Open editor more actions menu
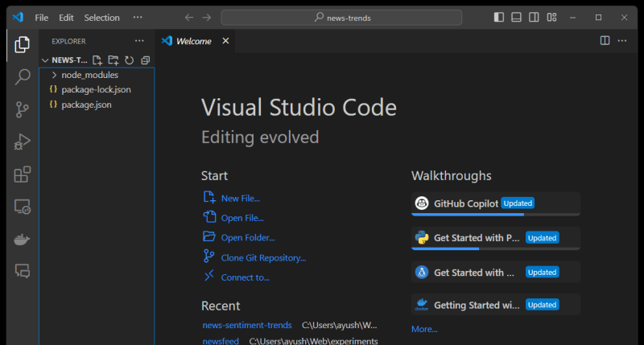 [622, 41]
